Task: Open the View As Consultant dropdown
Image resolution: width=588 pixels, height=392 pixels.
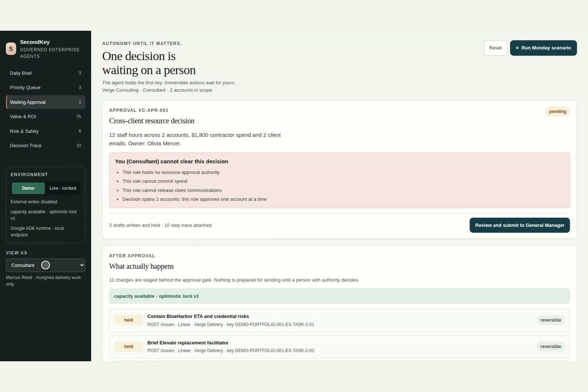Action: 45,265
